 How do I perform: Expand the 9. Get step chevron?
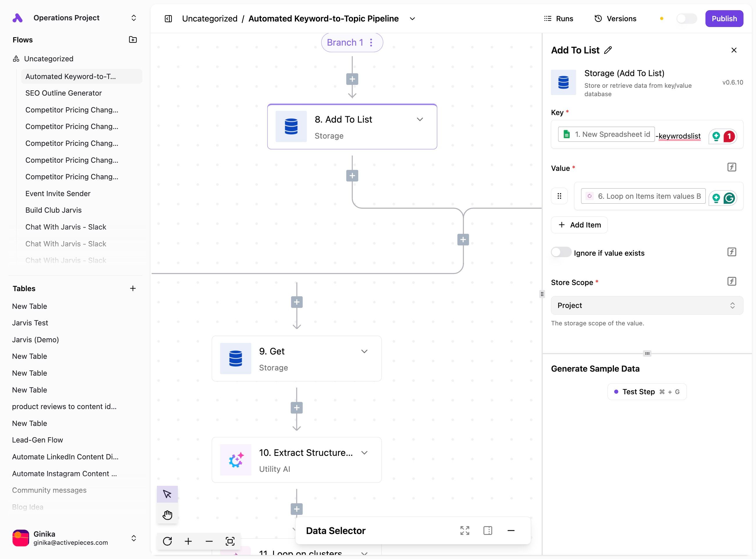[x=364, y=351]
